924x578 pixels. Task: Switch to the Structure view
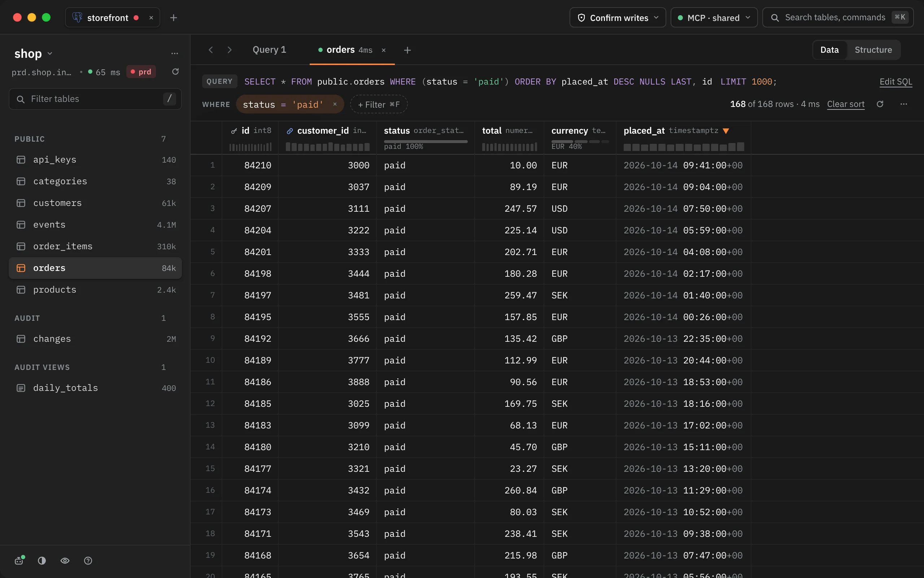coord(873,50)
